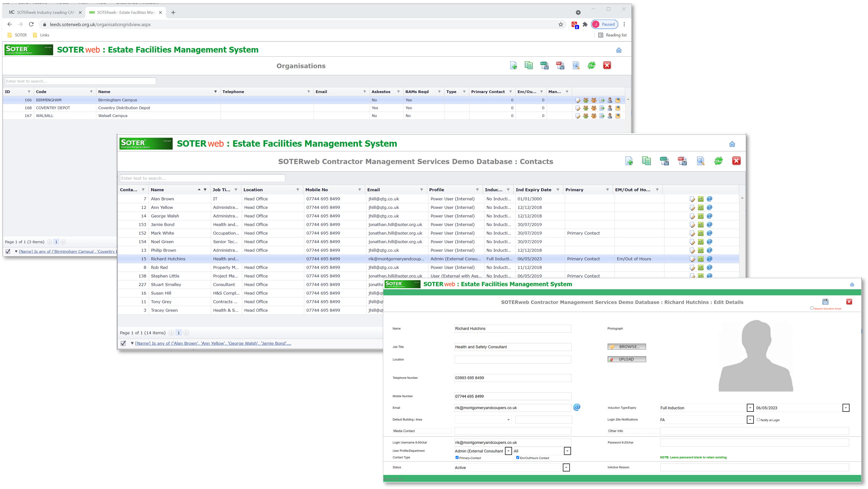868x489 pixels.
Task: Save Richard Hutchins edit details with floppy icon
Action: click(x=825, y=302)
